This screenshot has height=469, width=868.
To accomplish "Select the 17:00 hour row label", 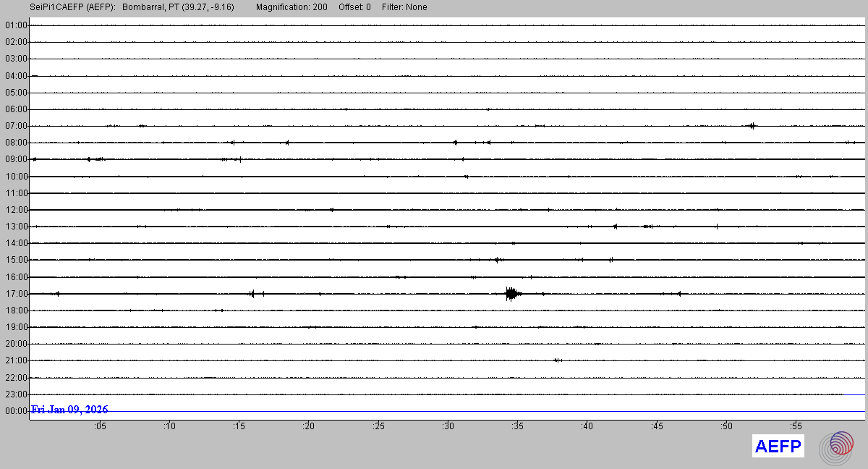I will click(x=16, y=294).
